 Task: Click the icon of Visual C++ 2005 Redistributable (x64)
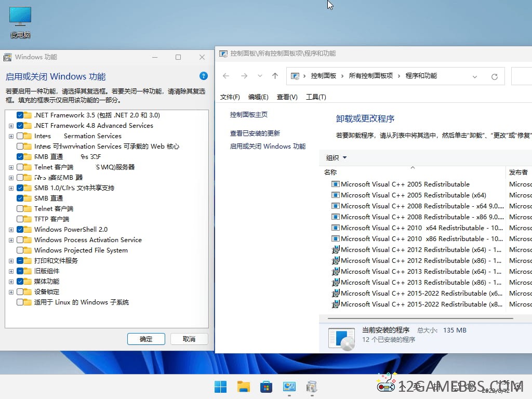point(335,195)
